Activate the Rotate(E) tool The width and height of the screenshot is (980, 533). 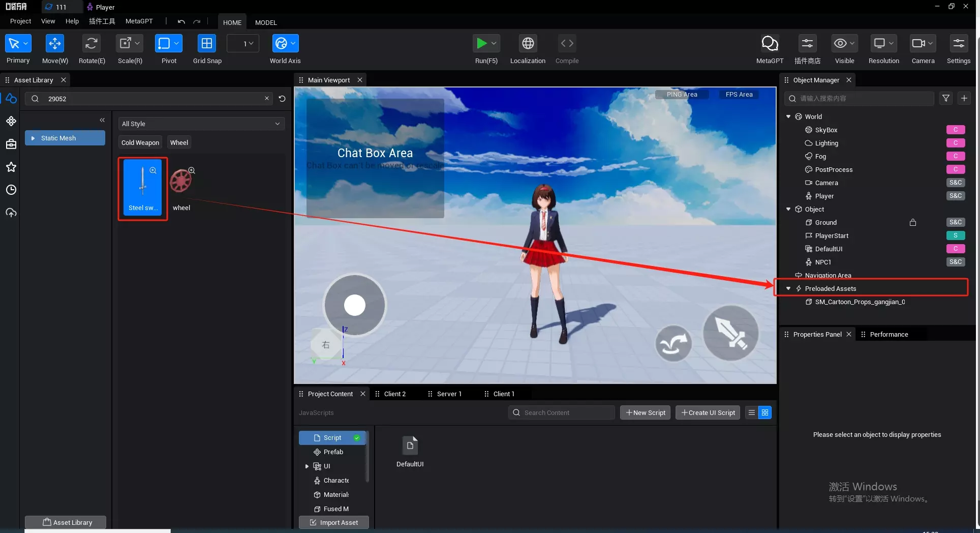point(91,43)
